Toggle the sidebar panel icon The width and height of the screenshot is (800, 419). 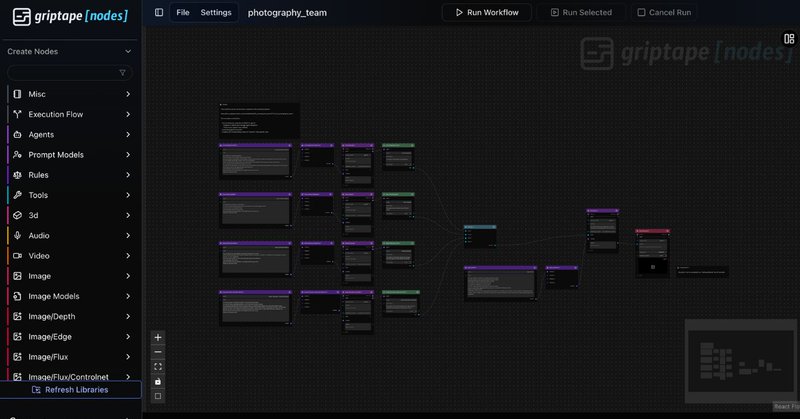point(159,12)
